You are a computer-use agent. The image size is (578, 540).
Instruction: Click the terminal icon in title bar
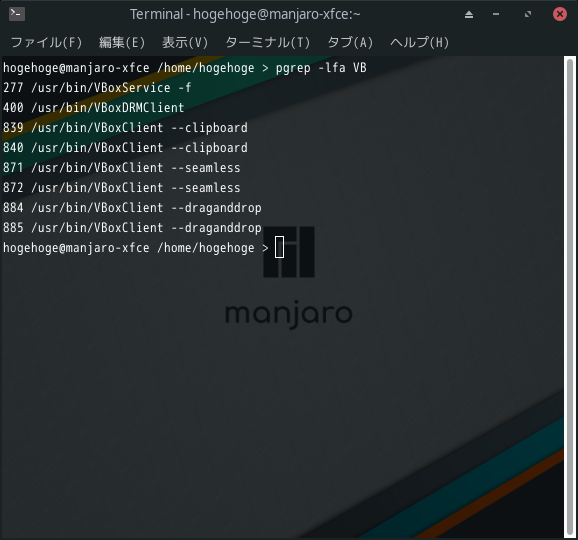click(17, 14)
